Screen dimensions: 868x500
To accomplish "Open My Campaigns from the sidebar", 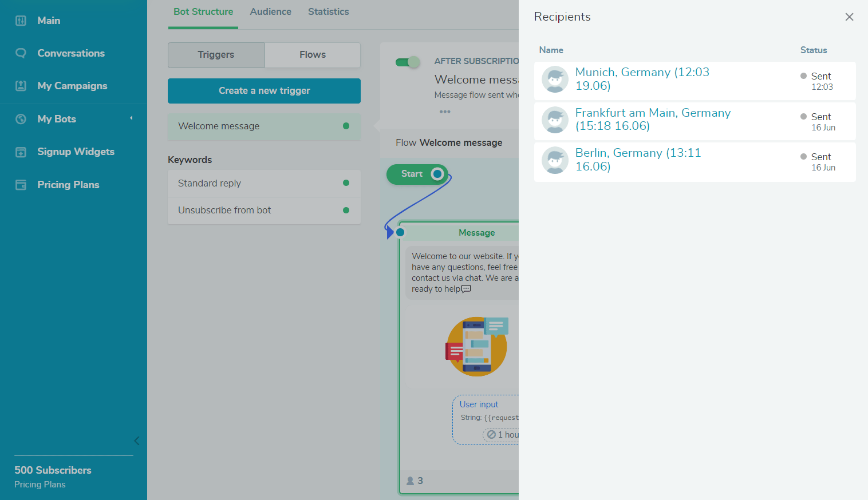I will tap(72, 85).
